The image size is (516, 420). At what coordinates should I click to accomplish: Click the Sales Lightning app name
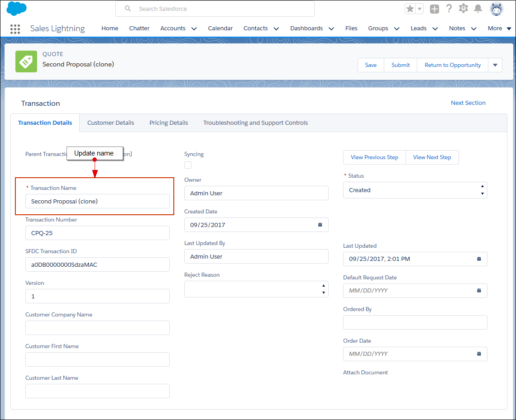pyautogui.click(x=57, y=28)
